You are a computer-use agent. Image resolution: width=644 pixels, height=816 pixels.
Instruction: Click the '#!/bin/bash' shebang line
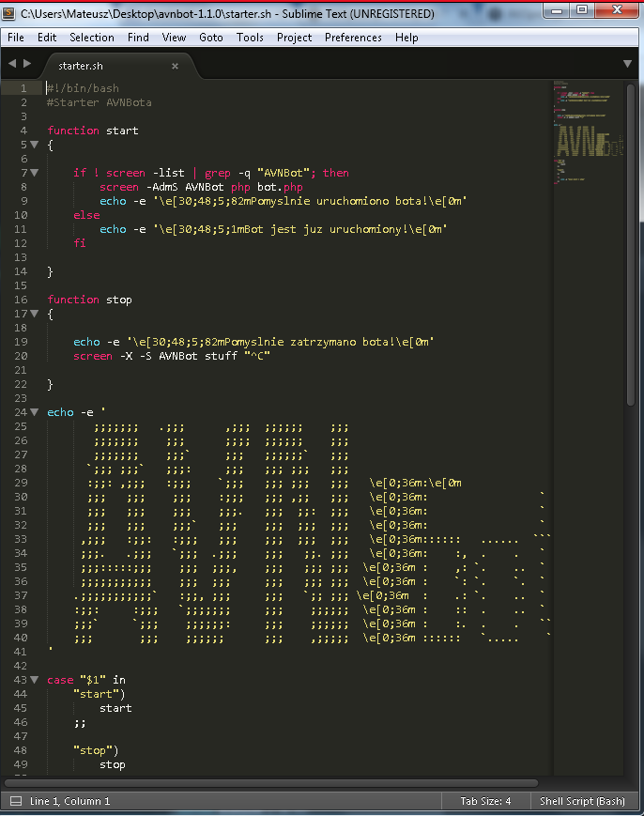click(x=84, y=88)
